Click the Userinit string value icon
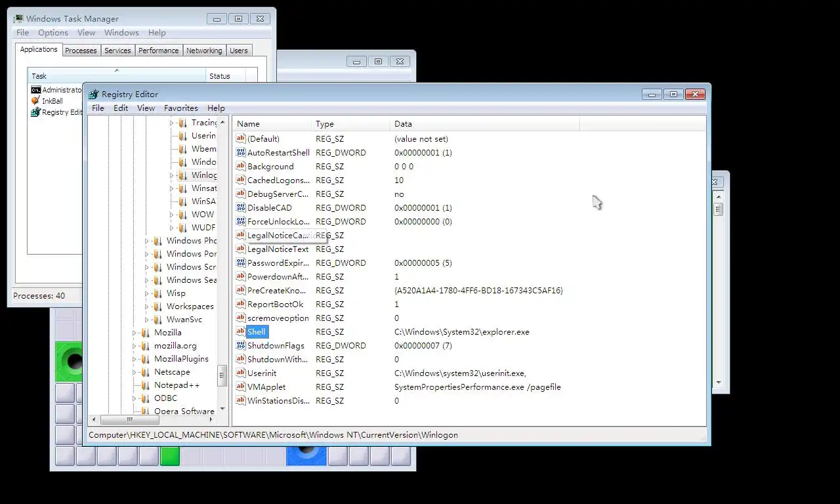This screenshot has width=840, height=504. pos(240,373)
